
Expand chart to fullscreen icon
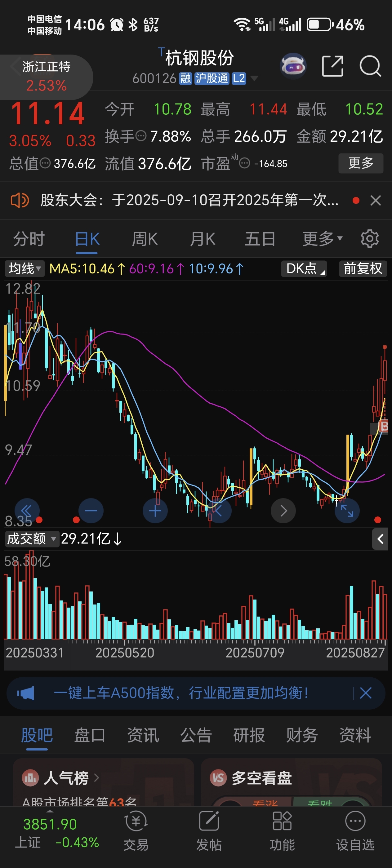click(347, 511)
